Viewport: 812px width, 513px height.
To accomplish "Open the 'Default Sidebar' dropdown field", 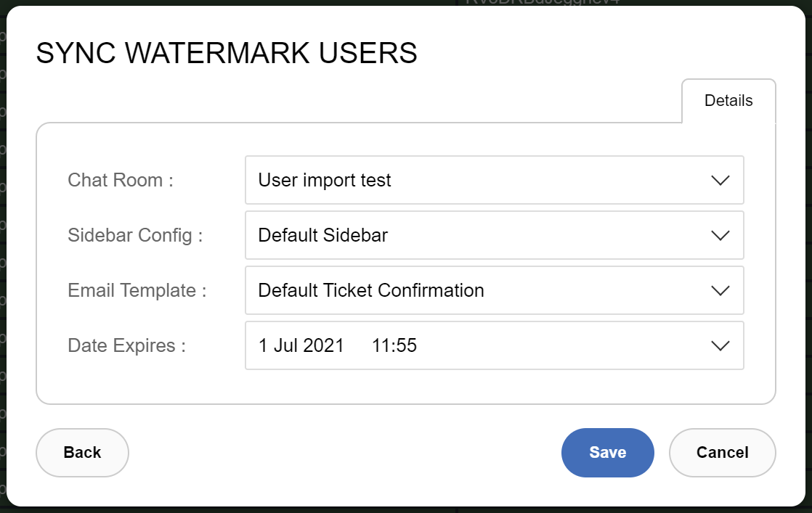I will tap(495, 235).
